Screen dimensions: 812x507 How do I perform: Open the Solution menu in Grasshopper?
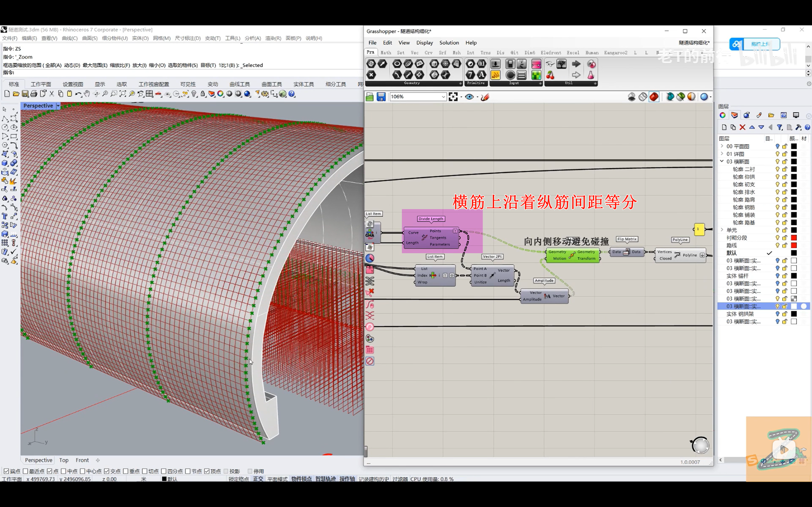pyautogui.click(x=449, y=42)
